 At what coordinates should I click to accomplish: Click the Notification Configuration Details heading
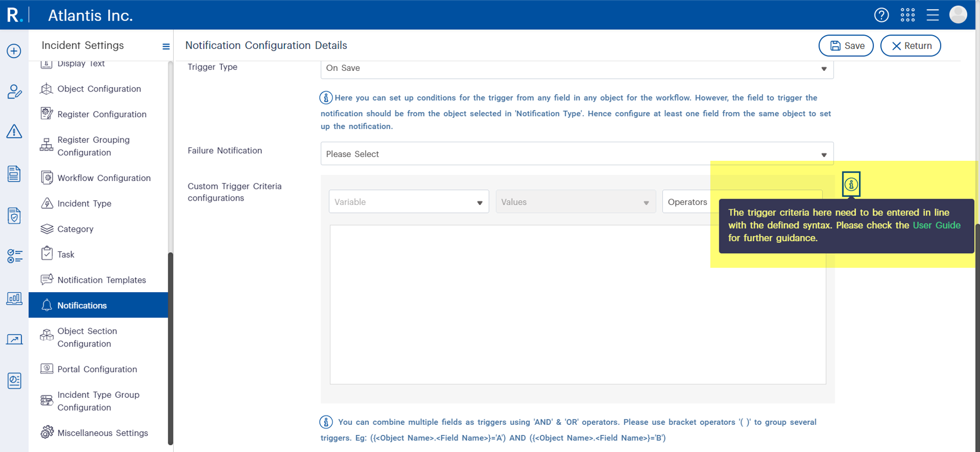point(266,46)
